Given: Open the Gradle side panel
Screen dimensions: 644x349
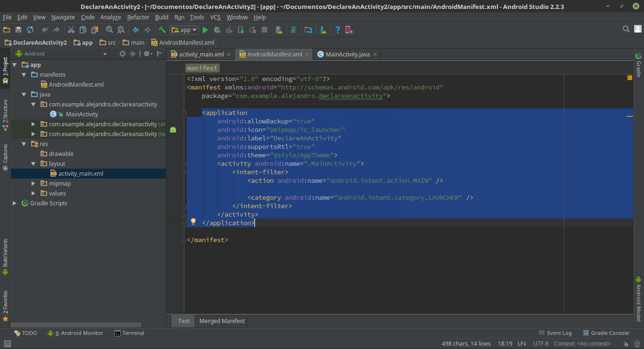Looking at the screenshot, I should [639, 65].
